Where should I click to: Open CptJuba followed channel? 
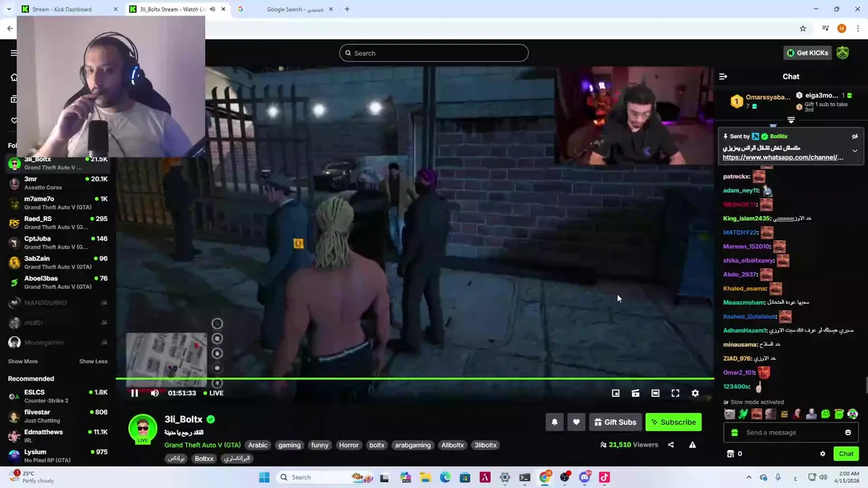point(58,243)
